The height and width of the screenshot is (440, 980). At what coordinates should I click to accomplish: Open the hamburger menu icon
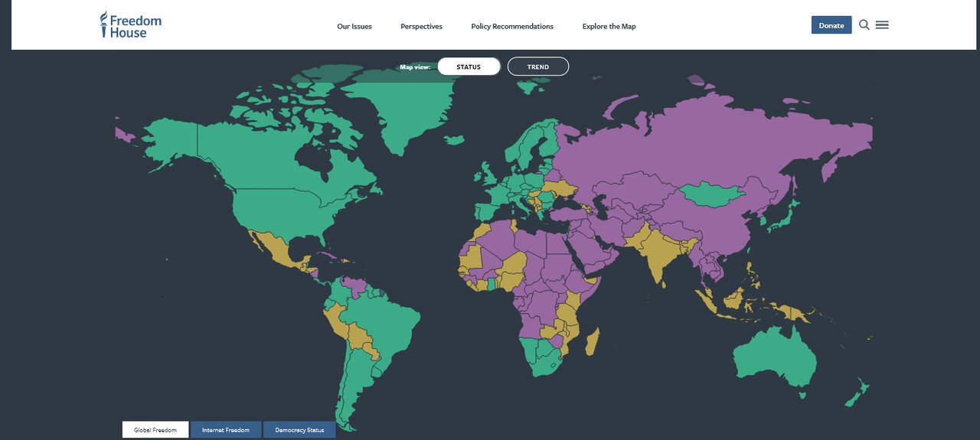(x=882, y=25)
